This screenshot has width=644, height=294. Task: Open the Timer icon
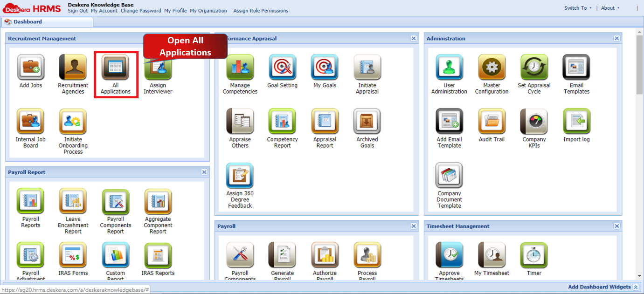(x=534, y=256)
